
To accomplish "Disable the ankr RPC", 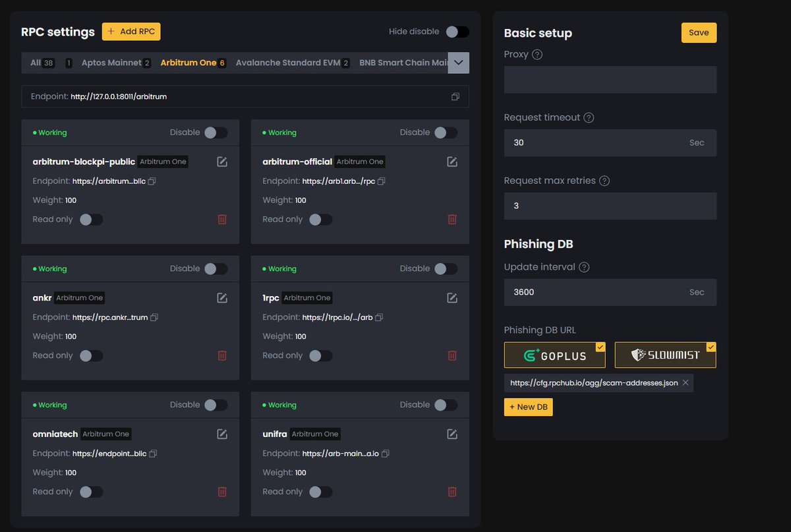I will coord(218,269).
